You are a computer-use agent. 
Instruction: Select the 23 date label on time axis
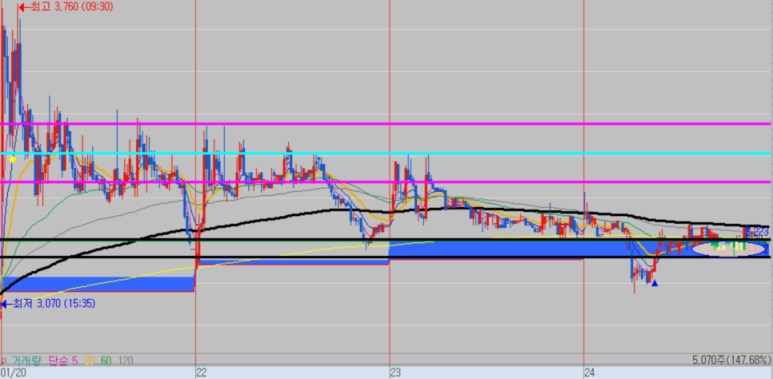click(395, 373)
